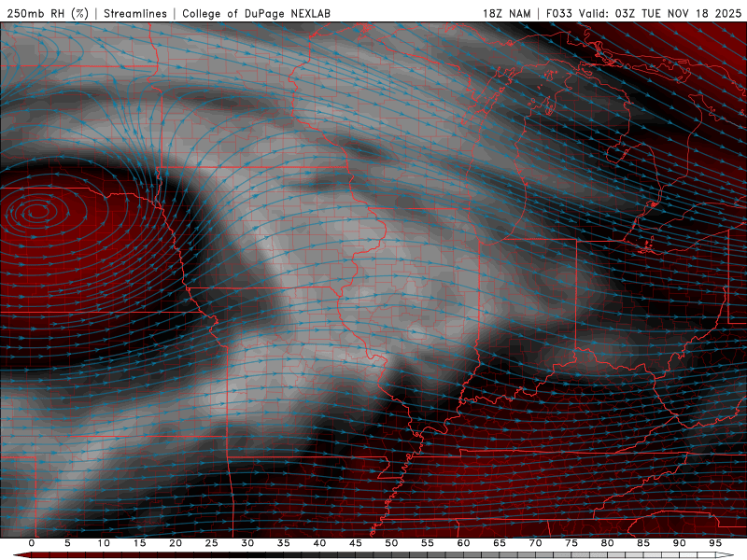
Task: Click the '70' colorbar tick label
Action: click(x=535, y=543)
